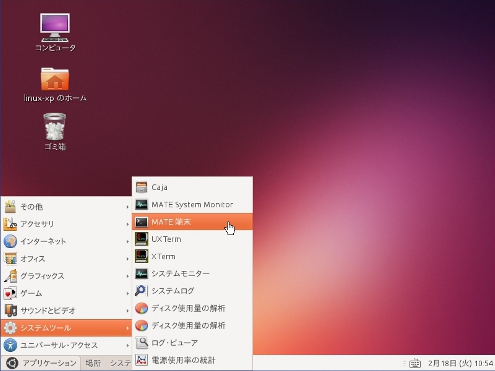Open システムログ with magnifier icon
This screenshot has height=371, width=495.
[192, 291]
